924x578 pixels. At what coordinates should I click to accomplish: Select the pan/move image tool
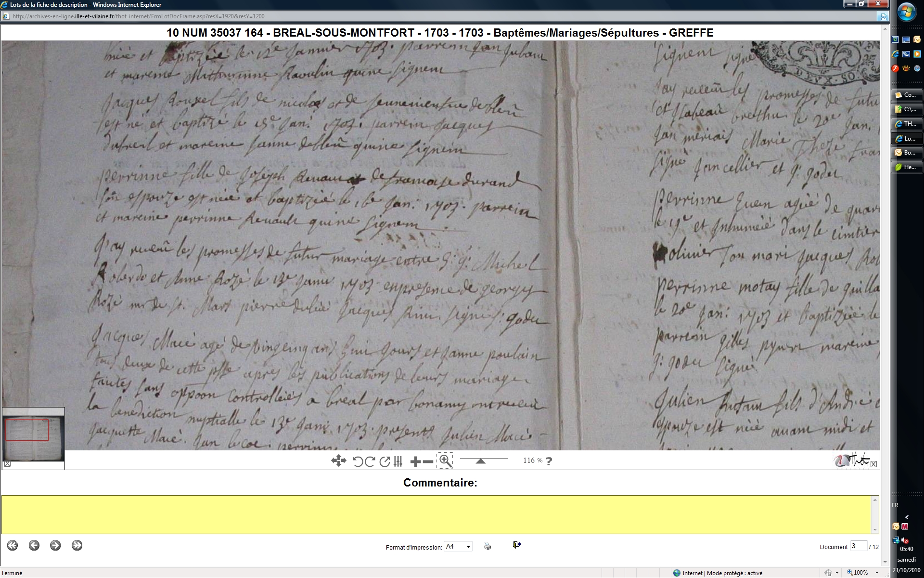click(338, 461)
